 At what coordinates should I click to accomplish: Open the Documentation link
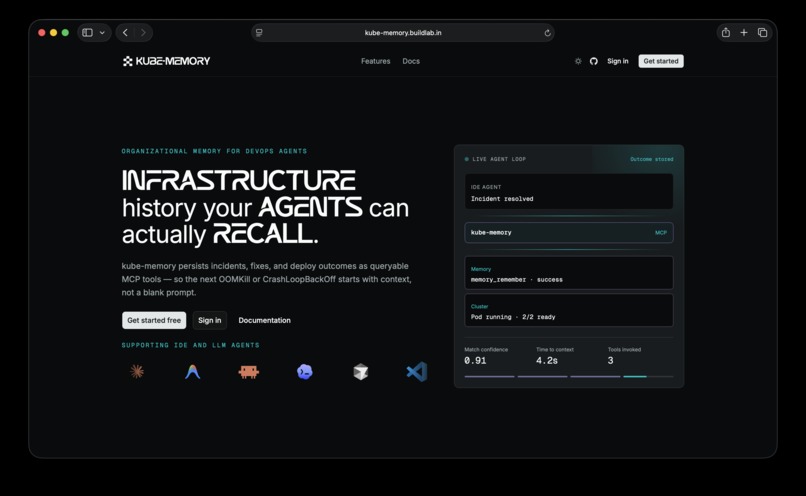[x=264, y=320]
